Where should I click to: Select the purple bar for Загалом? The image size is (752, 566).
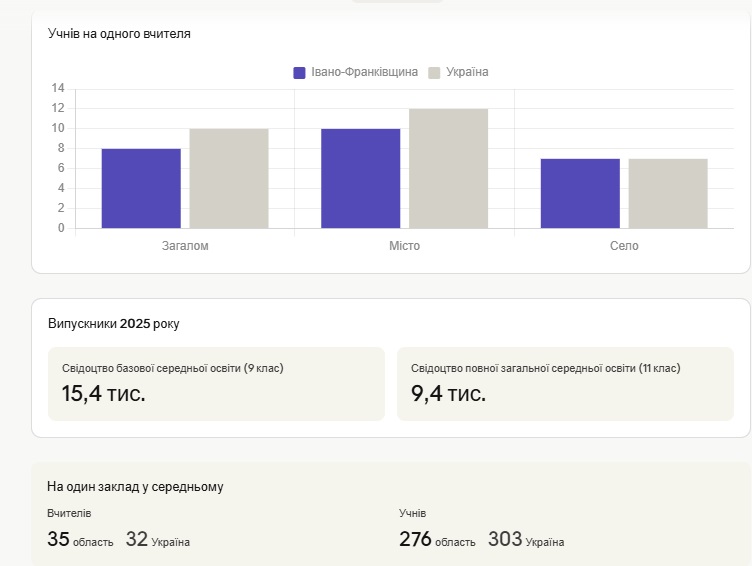[x=141, y=188]
